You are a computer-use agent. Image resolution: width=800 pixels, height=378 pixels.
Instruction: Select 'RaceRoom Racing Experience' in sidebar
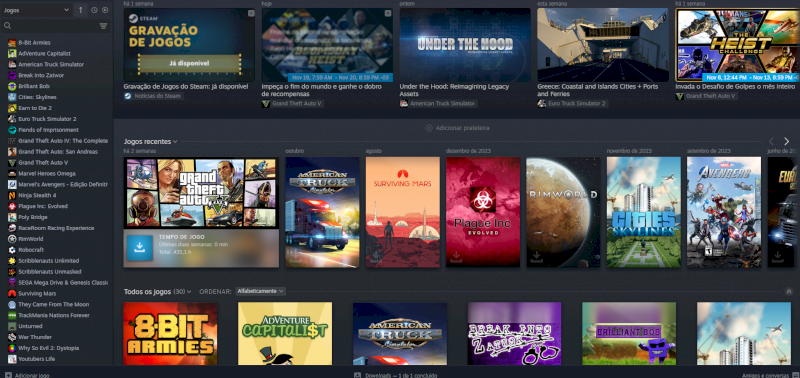pos(56,228)
